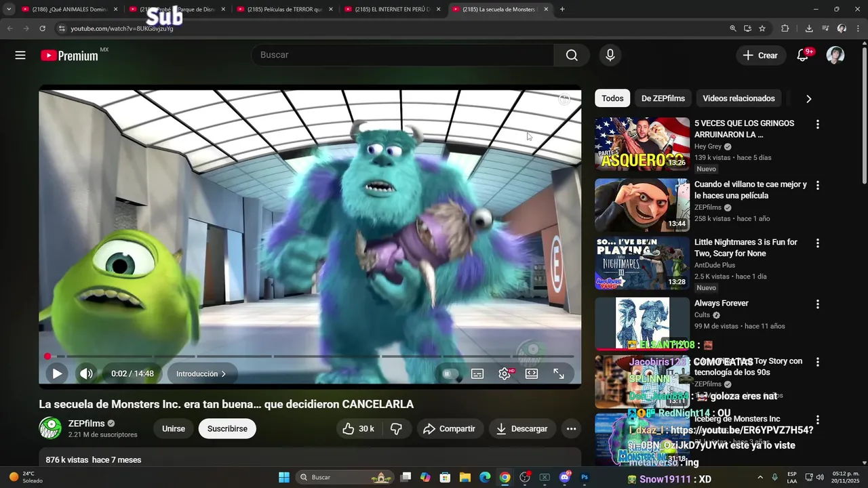868x488 pixels.
Task: Go back to previous page
Action: 9,28
